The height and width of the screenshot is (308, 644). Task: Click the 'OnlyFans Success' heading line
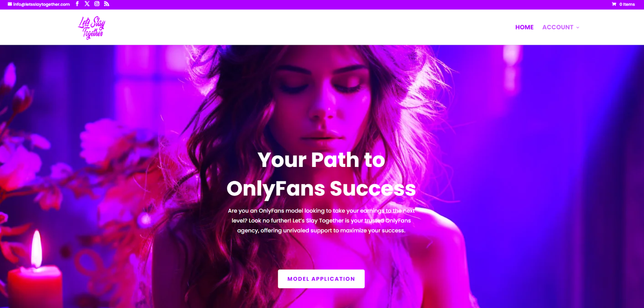pyautogui.click(x=321, y=188)
